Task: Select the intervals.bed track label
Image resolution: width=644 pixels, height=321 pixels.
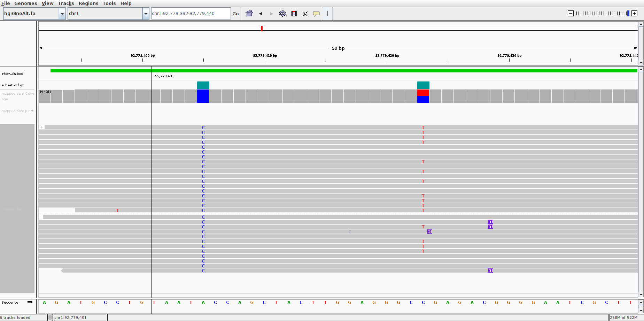Action: (12, 73)
